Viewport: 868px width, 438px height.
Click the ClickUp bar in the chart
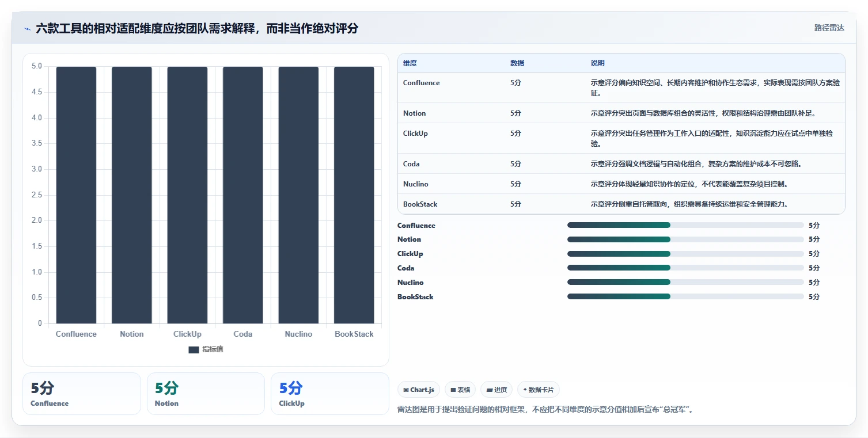coord(187,195)
